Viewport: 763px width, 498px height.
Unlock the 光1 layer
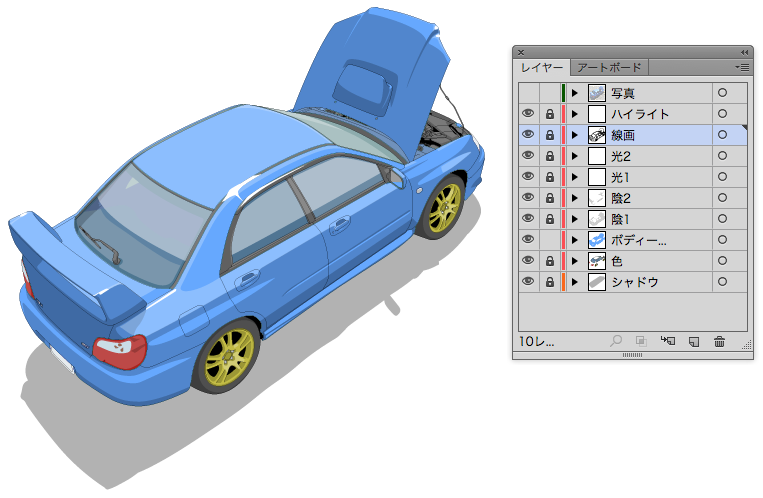pyautogui.click(x=550, y=177)
